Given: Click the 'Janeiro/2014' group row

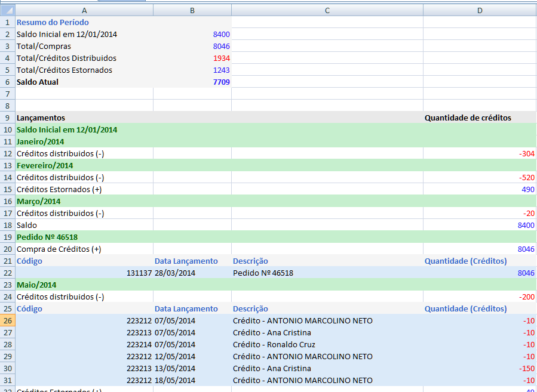Looking at the screenshot, I should click(x=41, y=141).
